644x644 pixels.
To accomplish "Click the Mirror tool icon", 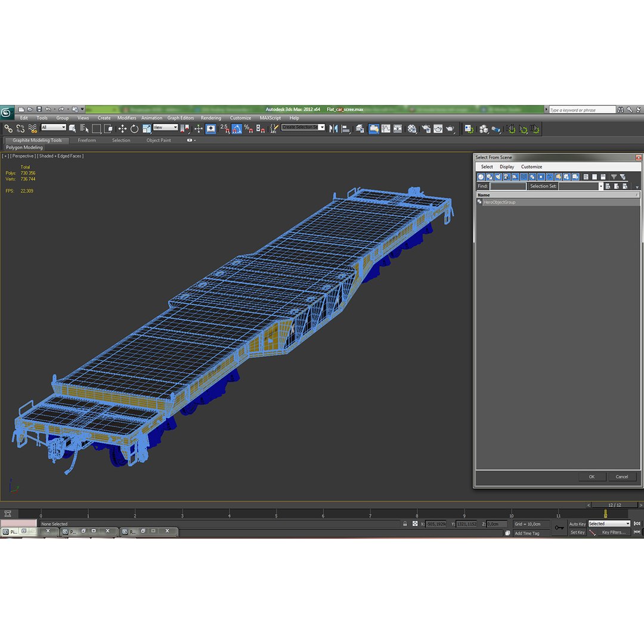I will tap(333, 129).
